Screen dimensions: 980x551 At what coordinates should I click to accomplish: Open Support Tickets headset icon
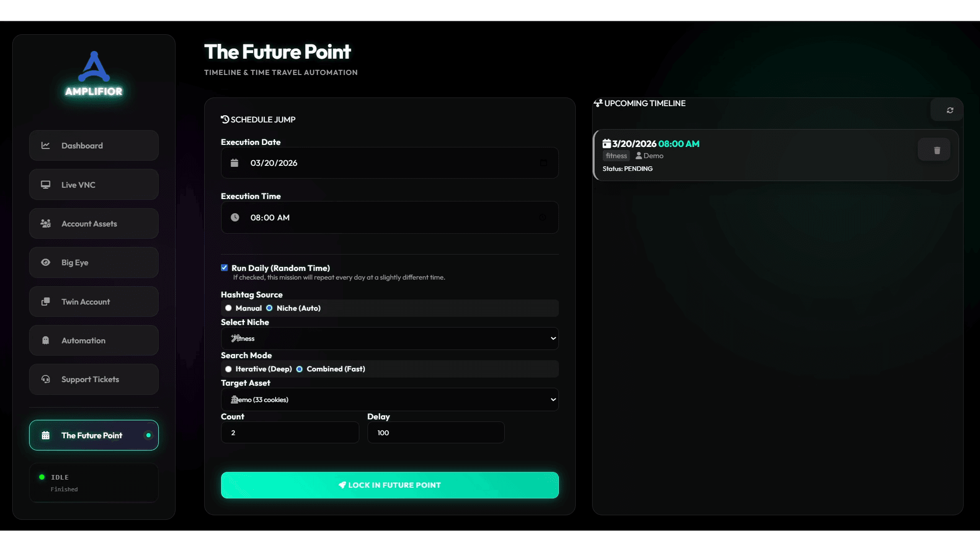[45, 379]
